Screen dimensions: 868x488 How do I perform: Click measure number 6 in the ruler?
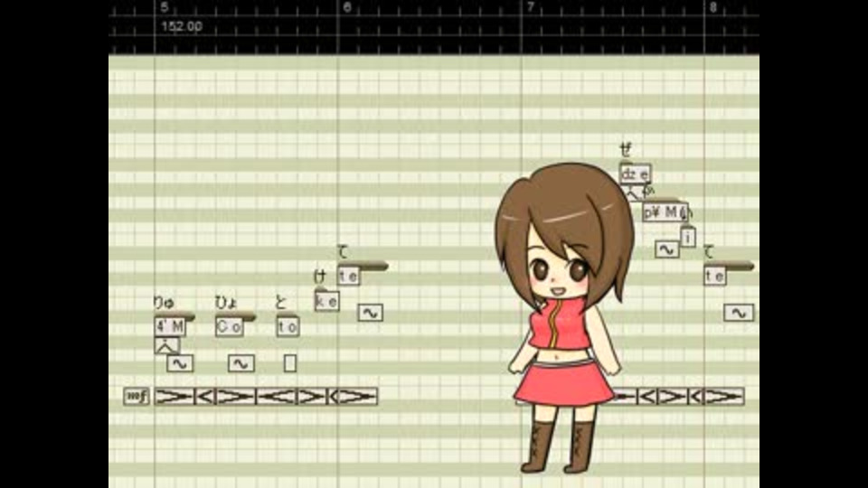coord(347,7)
